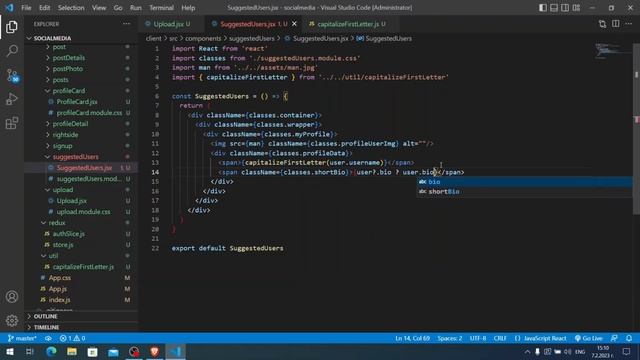Image resolution: width=640 pixels, height=360 pixels.
Task: Open the File menu
Action: point(26,8)
